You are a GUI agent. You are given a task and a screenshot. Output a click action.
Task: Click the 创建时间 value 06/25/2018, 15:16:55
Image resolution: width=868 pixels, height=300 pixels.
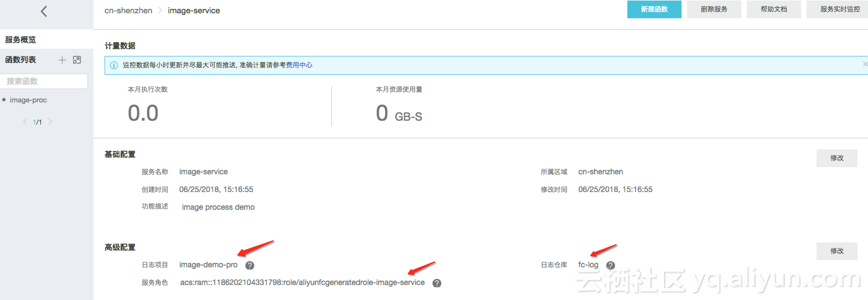tap(216, 190)
